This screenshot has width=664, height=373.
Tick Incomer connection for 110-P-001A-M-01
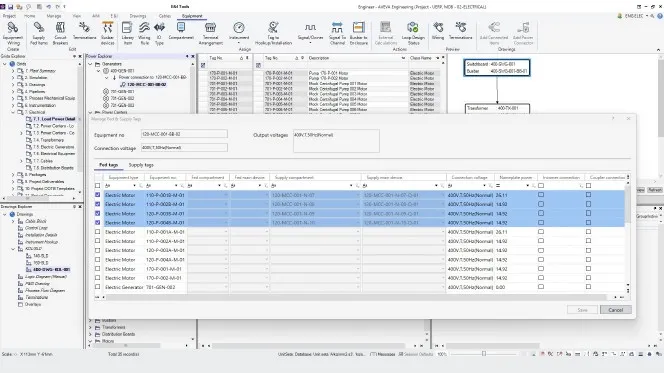tap(541, 232)
